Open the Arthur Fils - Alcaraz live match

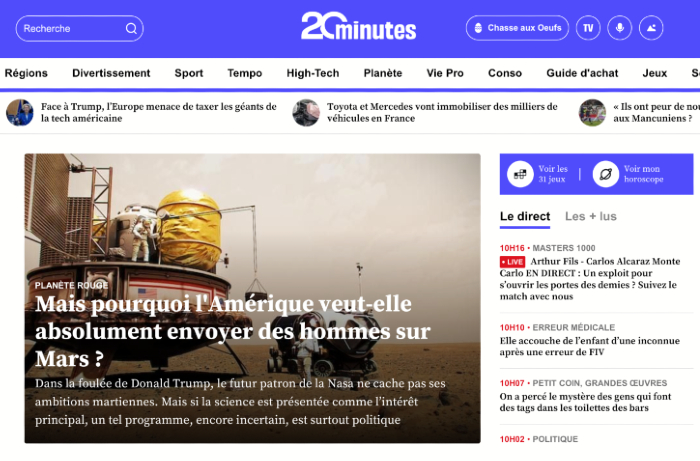[x=590, y=279]
